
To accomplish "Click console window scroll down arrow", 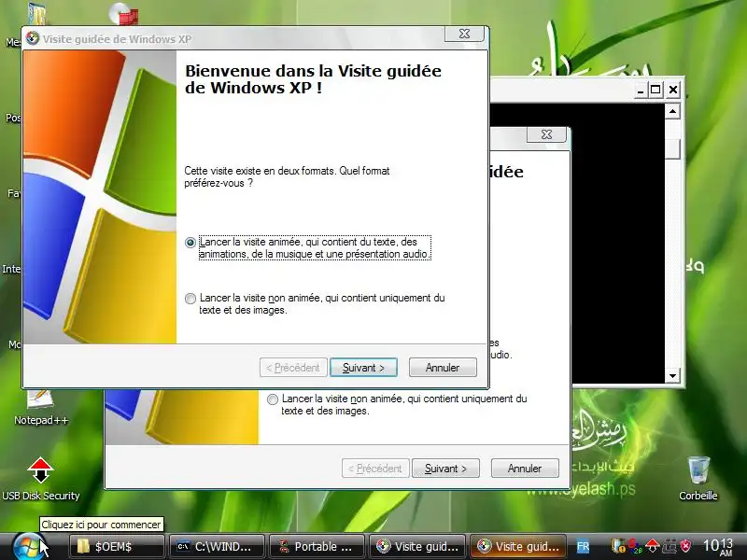I will point(672,376).
